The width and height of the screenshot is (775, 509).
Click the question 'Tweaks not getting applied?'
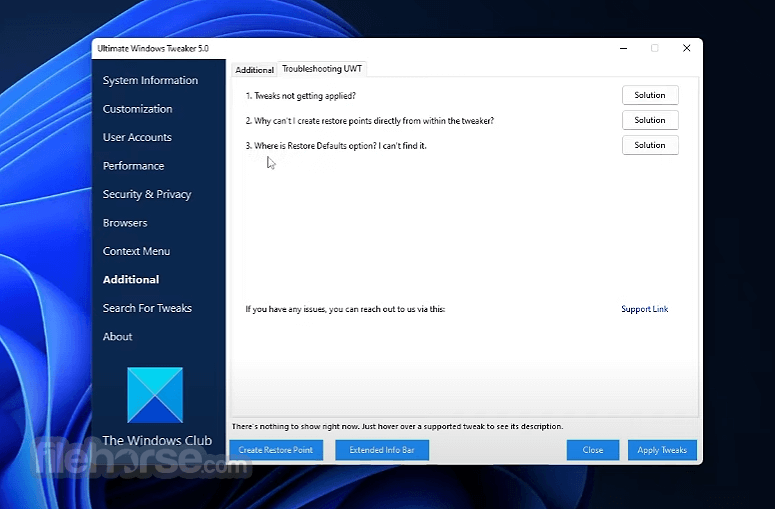click(301, 96)
